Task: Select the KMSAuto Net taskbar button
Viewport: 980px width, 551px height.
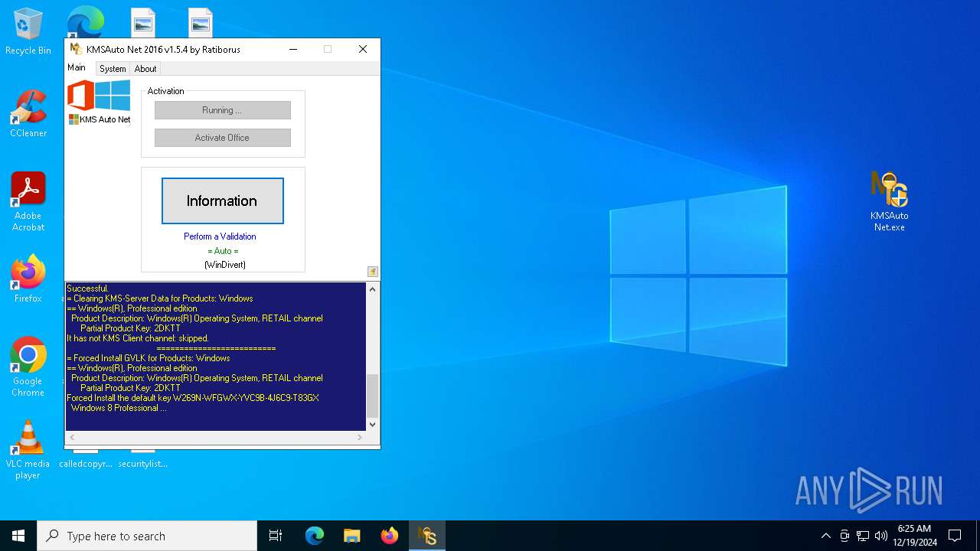Action: [x=427, y=536]
